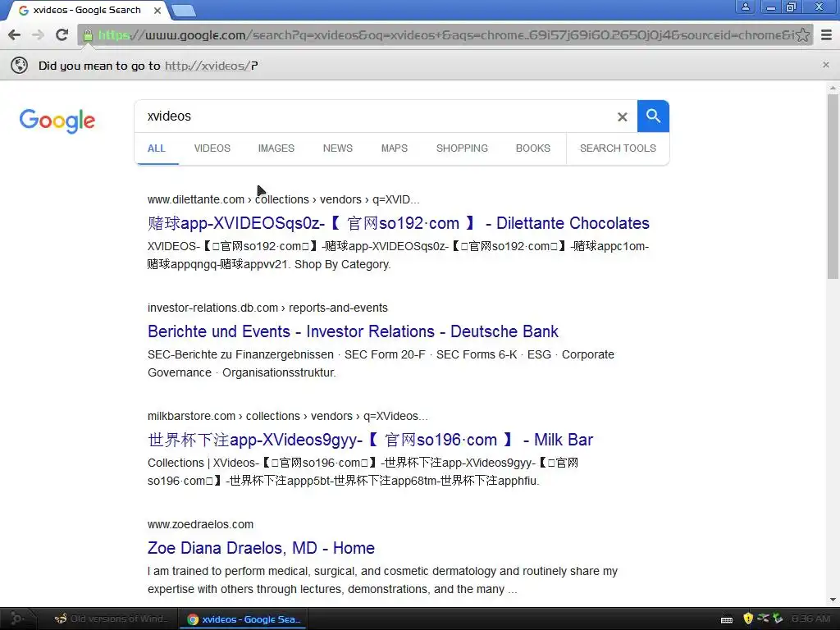Screen dimensions: 840x630
Task: Switch to the IMAGES tab
Action: (276, 148)
